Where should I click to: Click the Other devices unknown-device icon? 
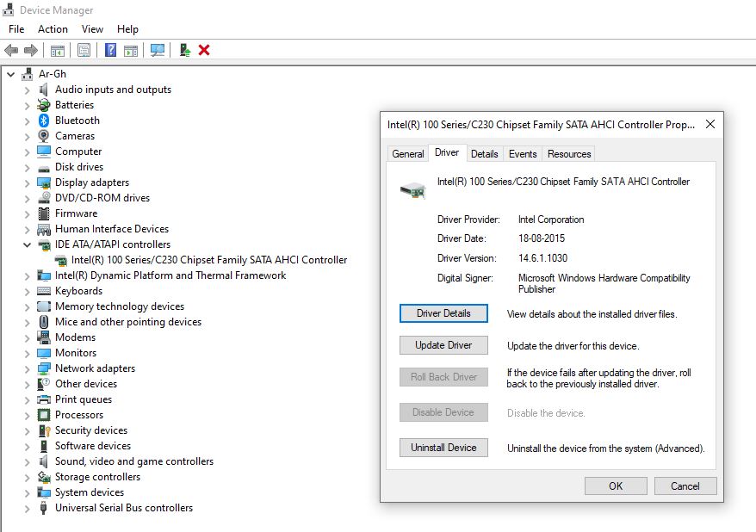[x=44, y=384]
